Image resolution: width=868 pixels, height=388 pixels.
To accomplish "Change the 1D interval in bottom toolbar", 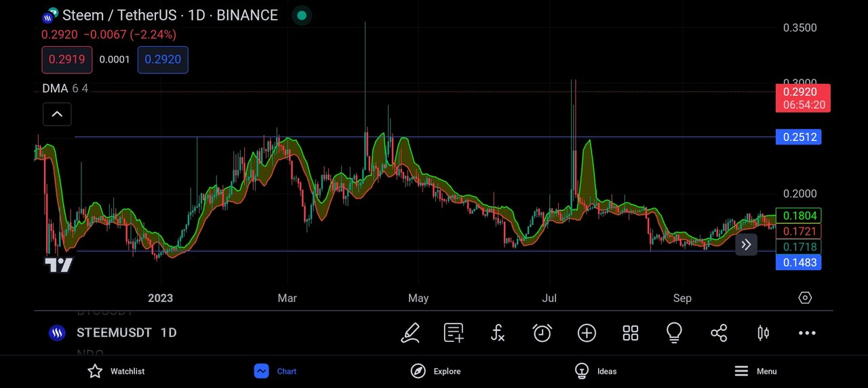I will tap(169, 332).
